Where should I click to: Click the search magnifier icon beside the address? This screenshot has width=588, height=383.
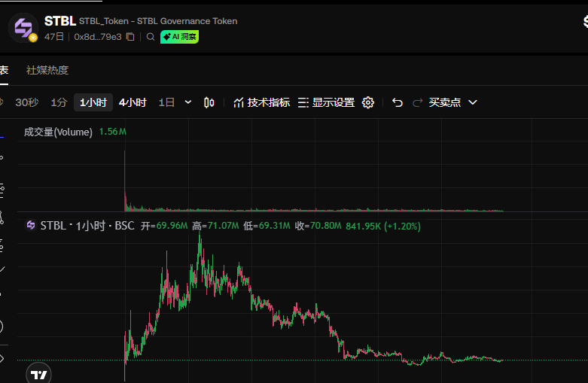[151, 37]
